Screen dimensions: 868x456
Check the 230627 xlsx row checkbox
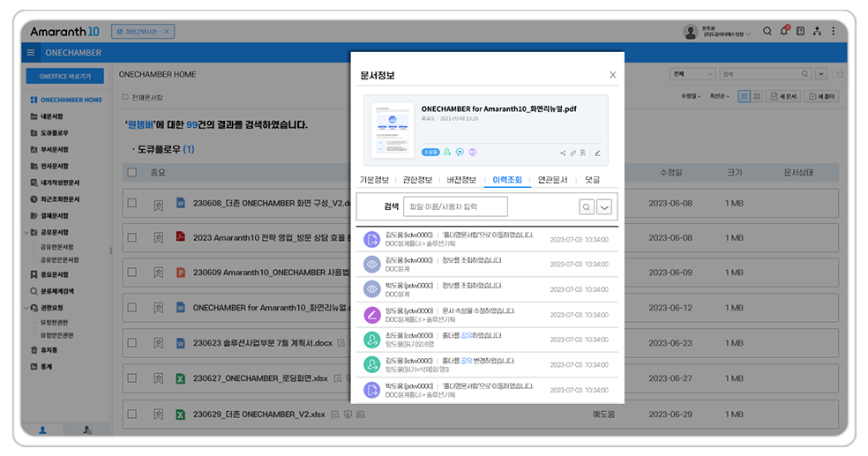pos(131,378)
